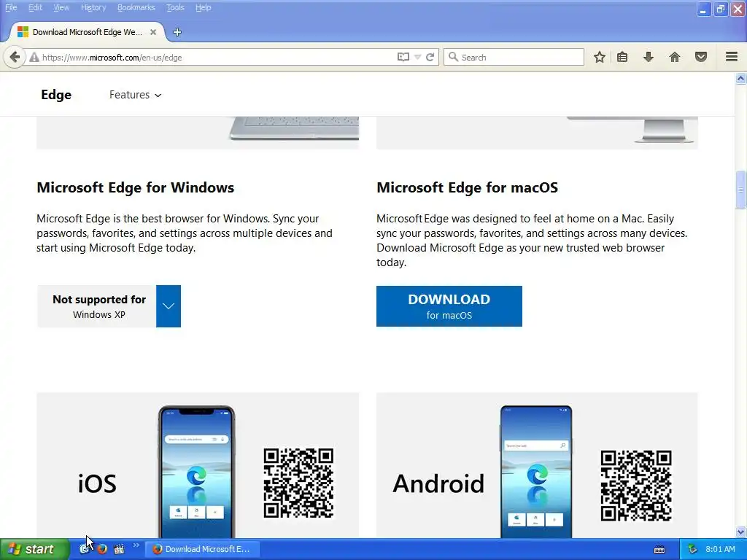Close the Download Microsoft Edge tab

point(153,32)
